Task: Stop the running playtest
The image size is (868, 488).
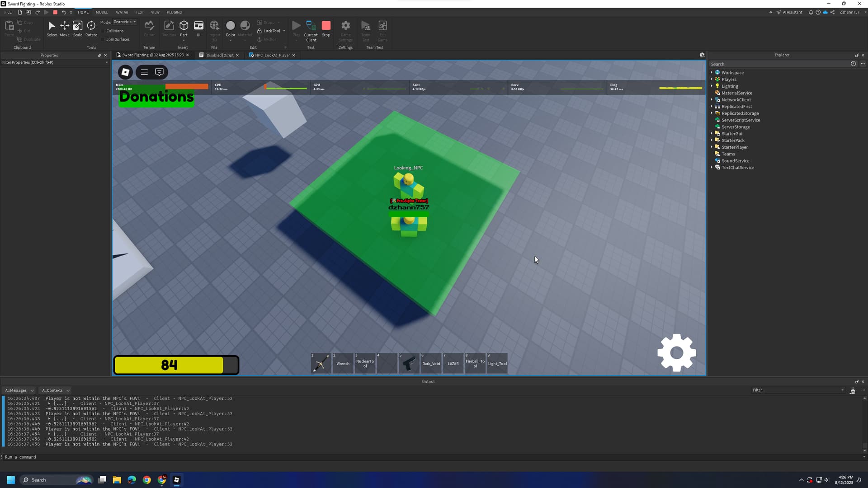Action: 326,27
